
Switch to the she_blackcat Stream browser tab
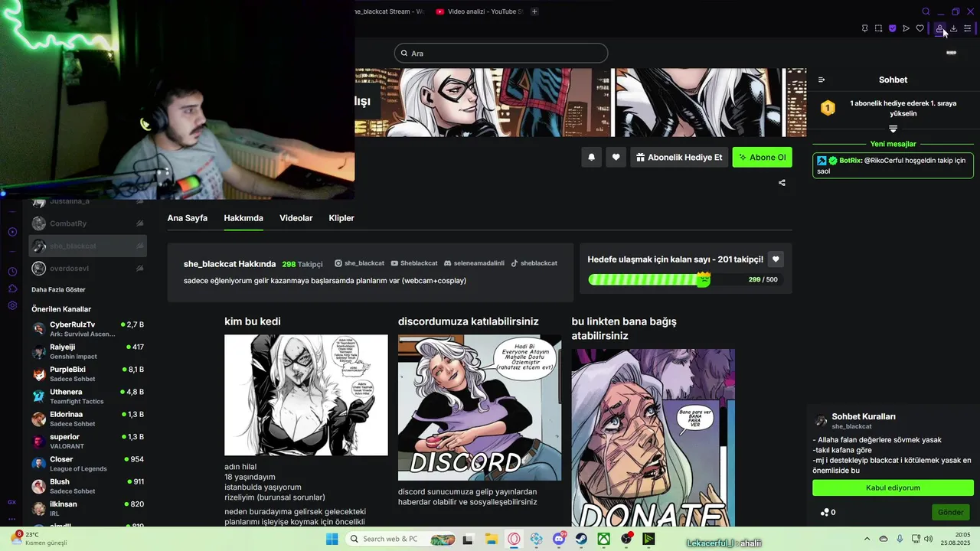point(390,11)
